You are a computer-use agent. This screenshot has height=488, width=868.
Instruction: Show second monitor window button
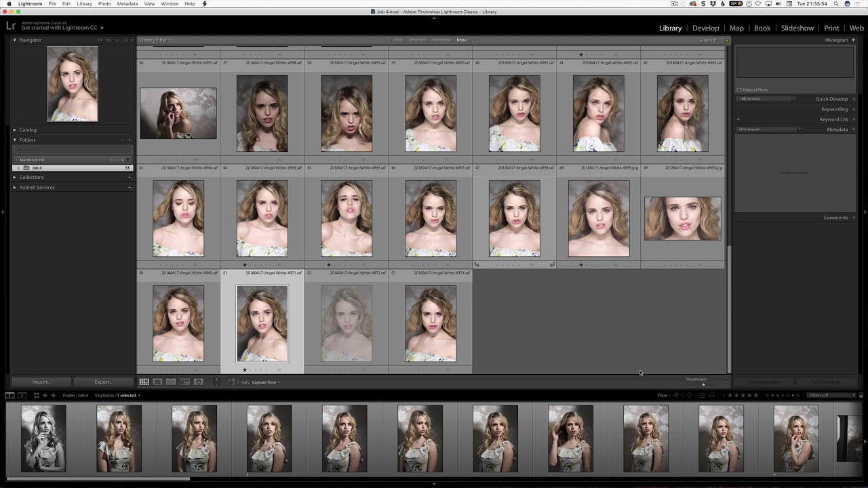click(22, 395)
